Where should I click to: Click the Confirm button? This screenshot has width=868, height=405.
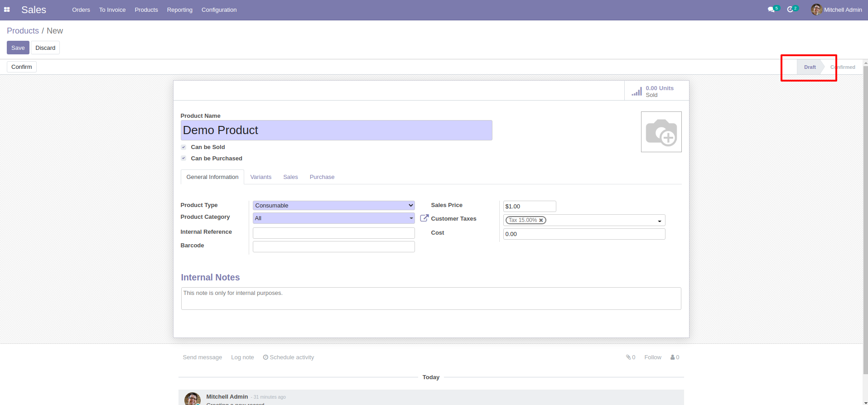(x=22, y=67)
